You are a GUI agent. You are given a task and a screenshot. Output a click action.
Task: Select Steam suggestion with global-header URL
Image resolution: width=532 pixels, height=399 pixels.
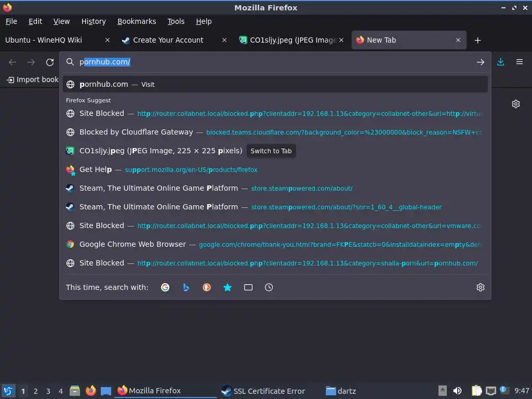[275, 207]
